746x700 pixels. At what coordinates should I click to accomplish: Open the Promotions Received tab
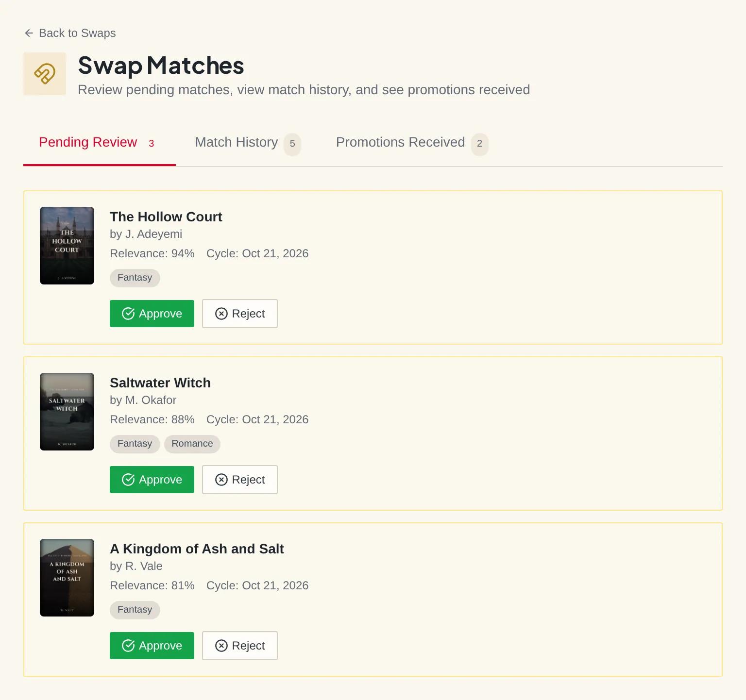(412, 143)
